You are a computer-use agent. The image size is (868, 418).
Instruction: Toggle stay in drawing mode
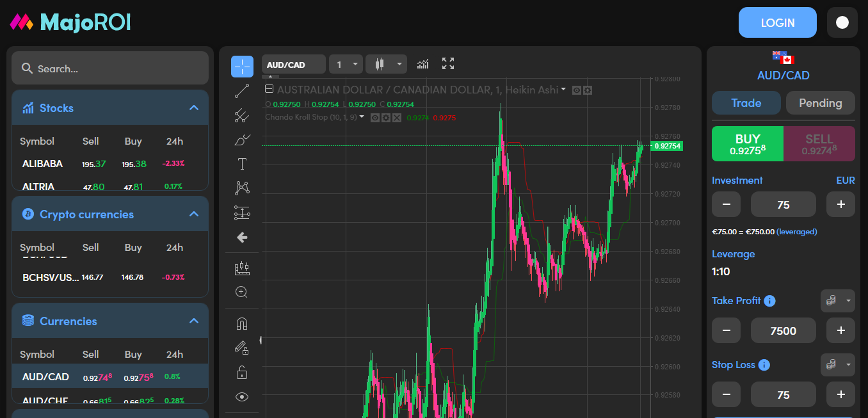pos(242,348)
